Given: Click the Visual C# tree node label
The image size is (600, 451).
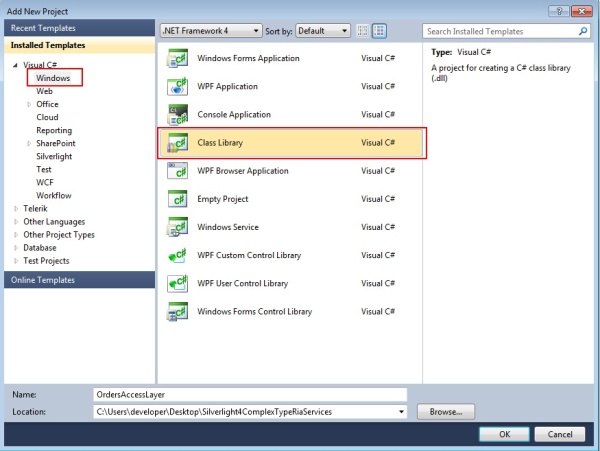Looking at the screenshot, I should [x=40, y=65].
